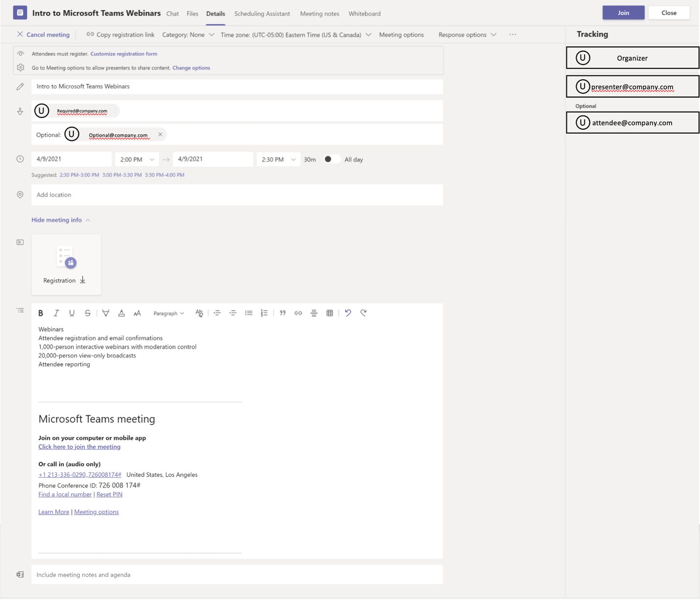This screenshot has height=601, width=700.
Task: Open the 2:00 PM start time dropdown
Action: click(x=137, y=159)
